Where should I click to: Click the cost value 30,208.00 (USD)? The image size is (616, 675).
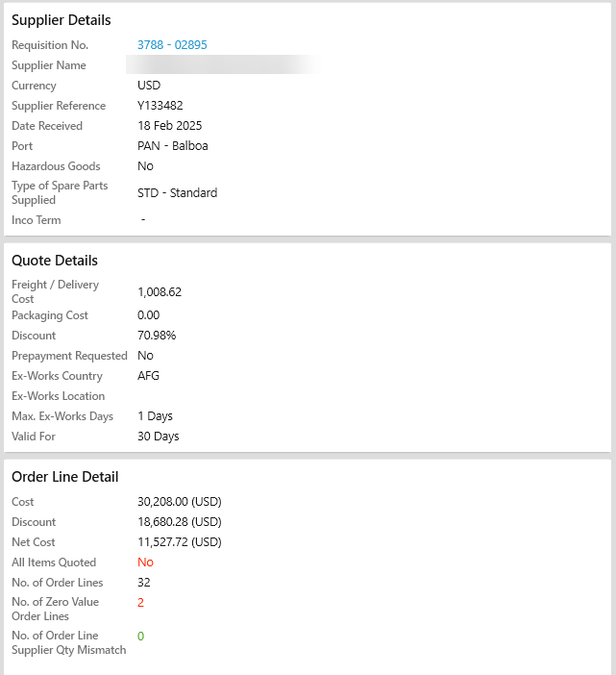click(x=180, y=502)
